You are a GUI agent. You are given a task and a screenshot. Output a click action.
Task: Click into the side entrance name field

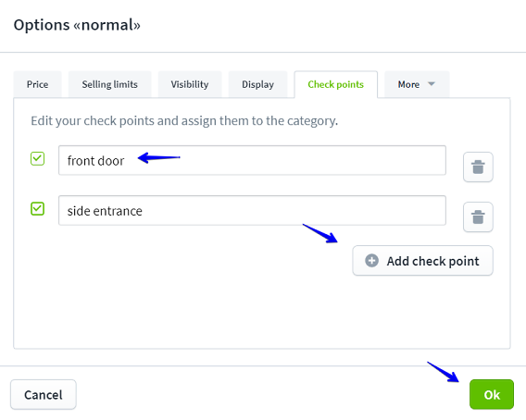[252, 211]
